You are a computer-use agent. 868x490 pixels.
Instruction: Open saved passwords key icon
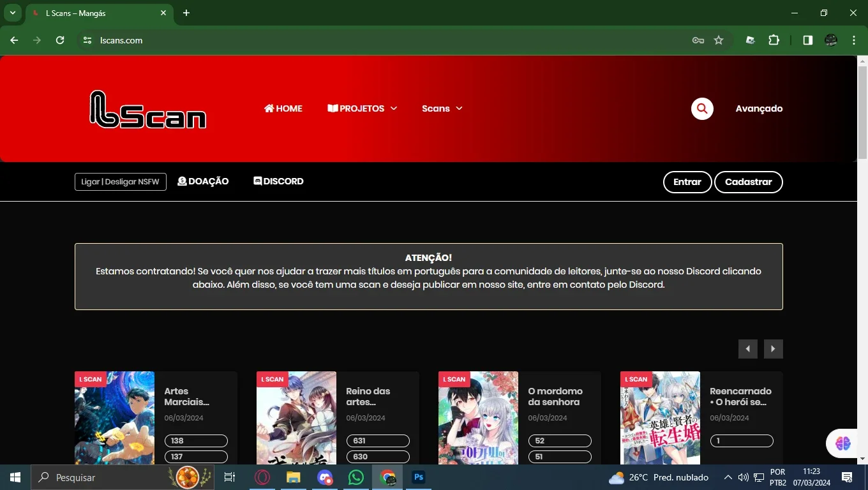pos(698,40)
